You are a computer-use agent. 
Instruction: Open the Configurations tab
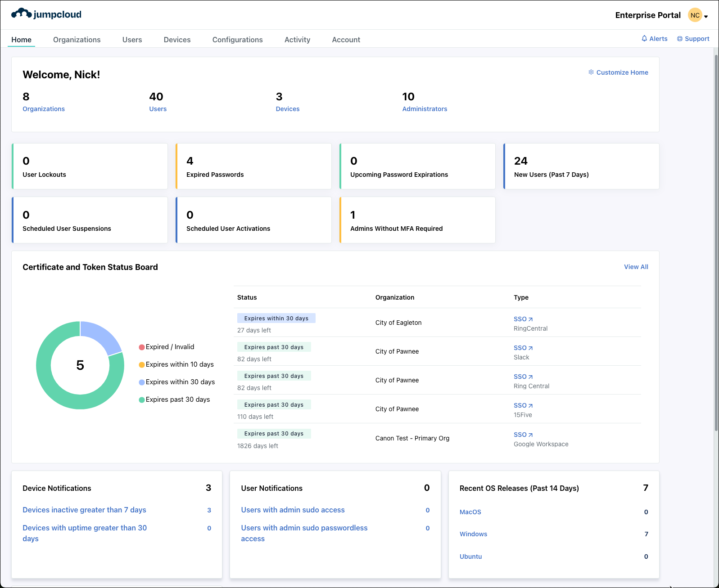pyautogui.click(x=237, y=40)
